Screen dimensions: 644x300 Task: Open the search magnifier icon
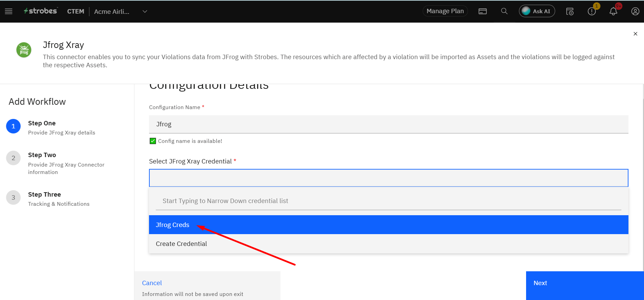[504, 11]
